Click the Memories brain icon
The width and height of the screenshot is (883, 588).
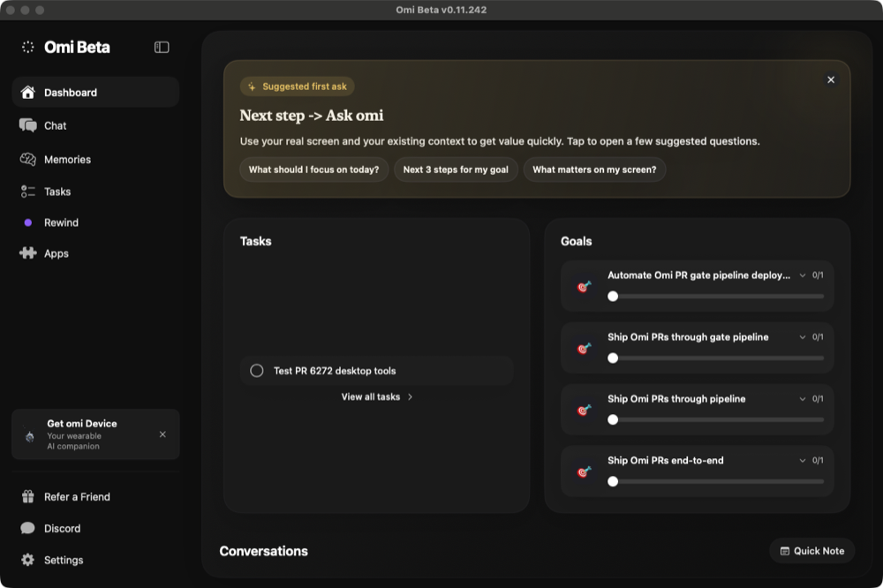27,160
